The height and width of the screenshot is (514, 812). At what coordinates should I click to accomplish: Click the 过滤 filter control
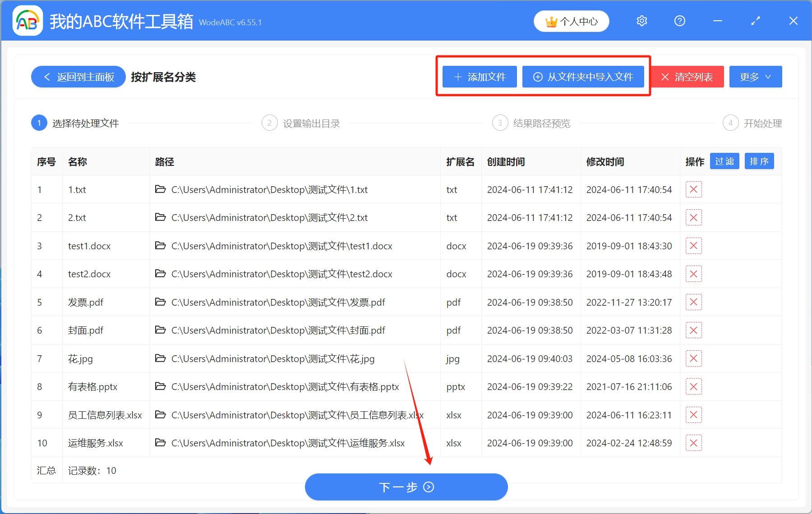point(724,161)
